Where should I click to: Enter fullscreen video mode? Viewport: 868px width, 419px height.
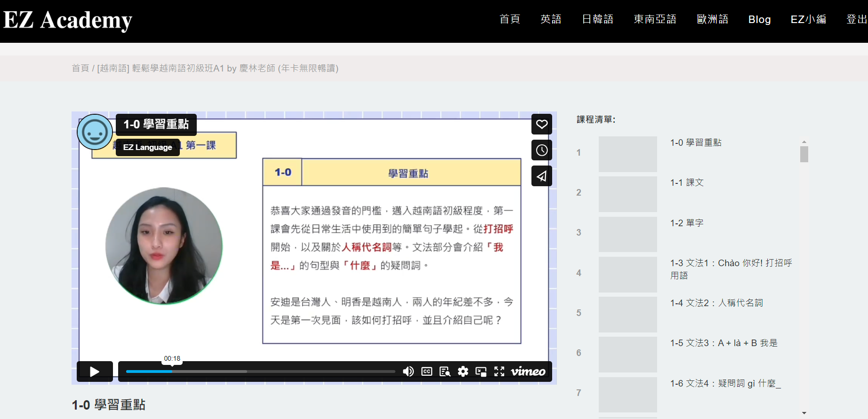[499, 372]
